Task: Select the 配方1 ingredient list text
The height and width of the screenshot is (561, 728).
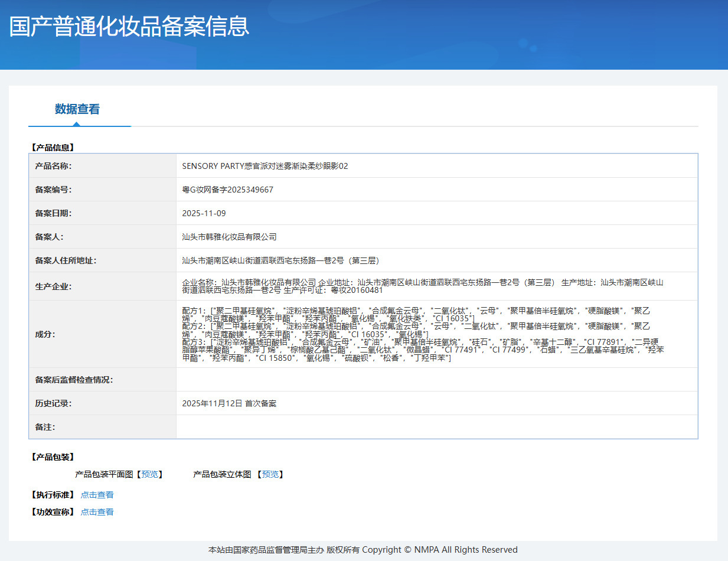Action: point(416,314)
